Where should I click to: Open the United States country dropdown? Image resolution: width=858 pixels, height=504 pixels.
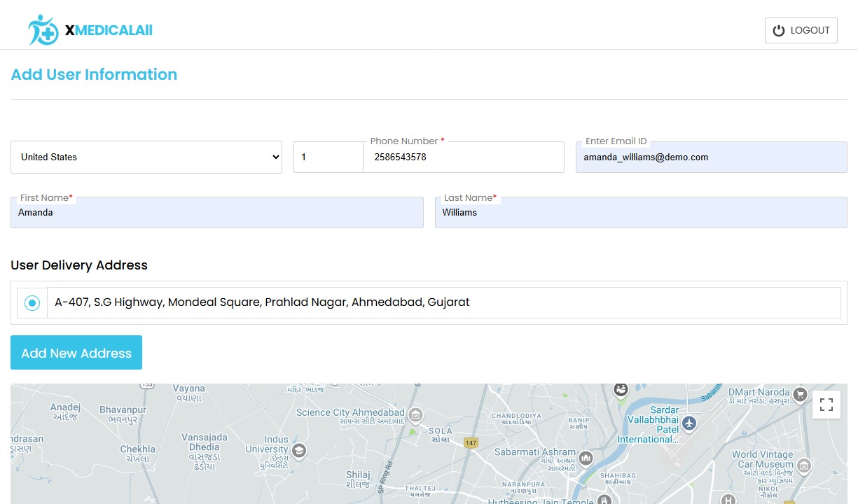[146, 157]
